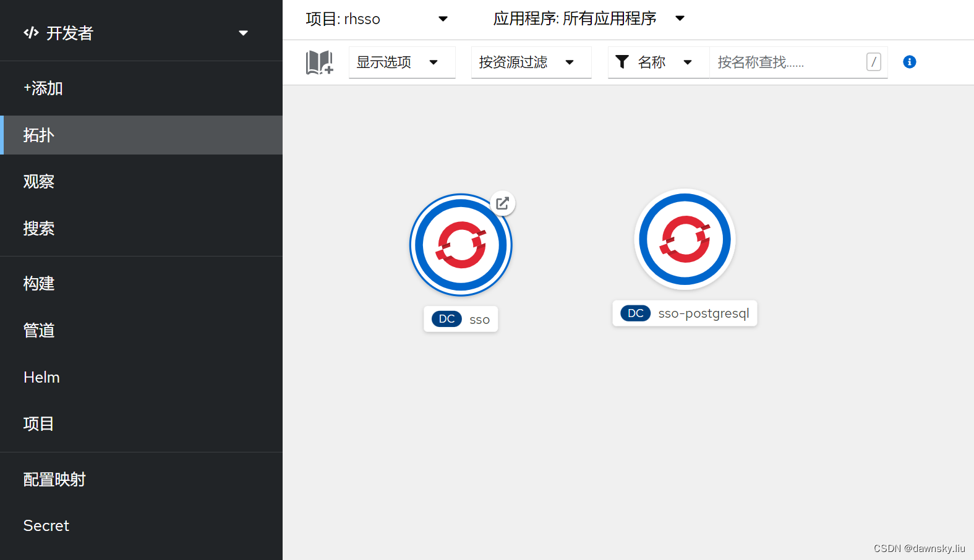
Task: Open the 开发者 perspective switcher
Action: pyautogui.click(x=136, y=33)
